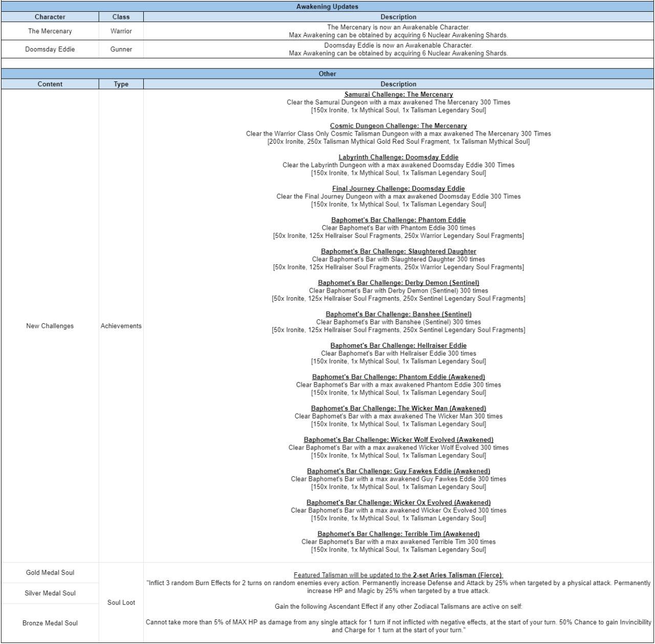
Task: Select the Gold Medal Soul cell
Action: [x=50, y=573]
